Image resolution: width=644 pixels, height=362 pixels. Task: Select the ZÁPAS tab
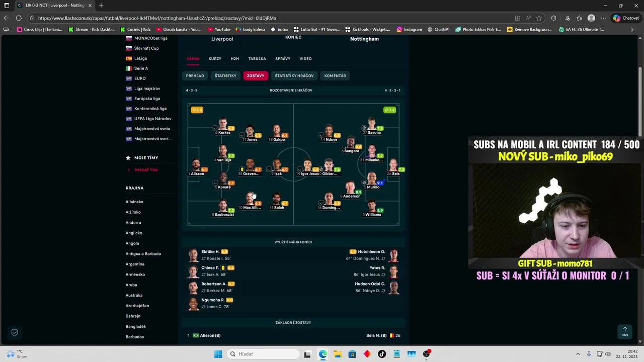pos(193,59)
